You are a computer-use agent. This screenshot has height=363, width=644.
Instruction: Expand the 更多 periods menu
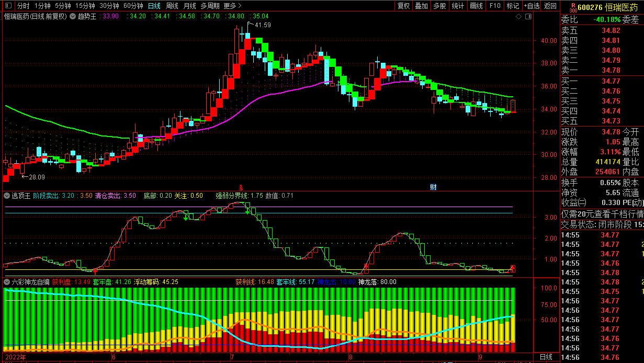click(232, 6)
